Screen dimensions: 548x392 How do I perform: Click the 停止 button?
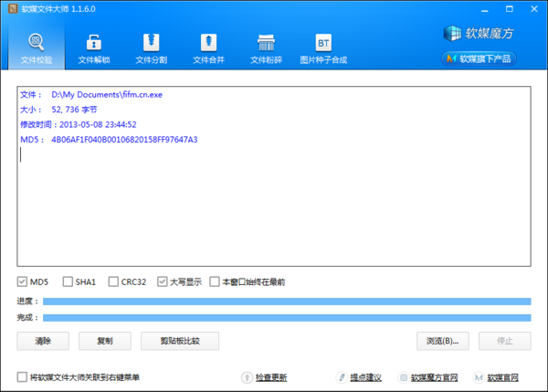click(x=505, y=341)
